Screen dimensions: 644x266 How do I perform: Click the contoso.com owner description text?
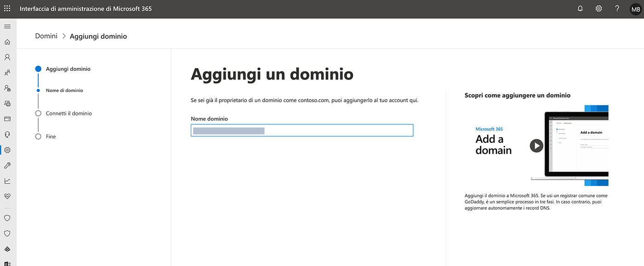point(305,100)
